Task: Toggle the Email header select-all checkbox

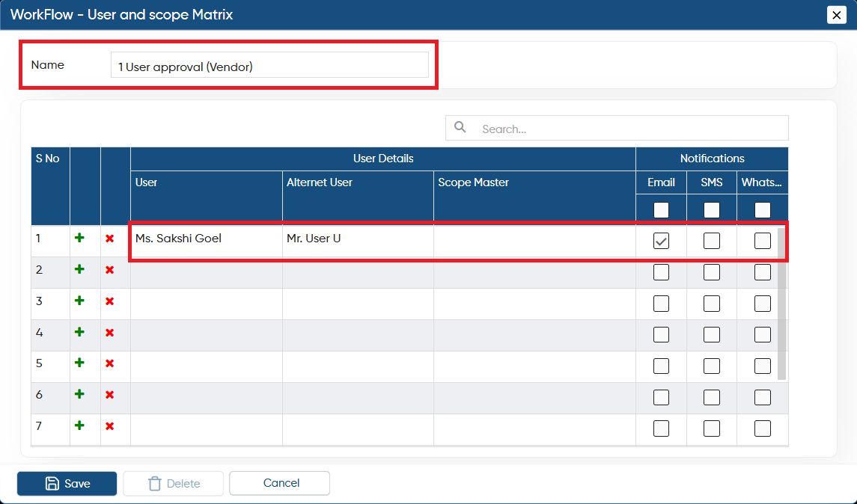Action: (x=661, y=210)
